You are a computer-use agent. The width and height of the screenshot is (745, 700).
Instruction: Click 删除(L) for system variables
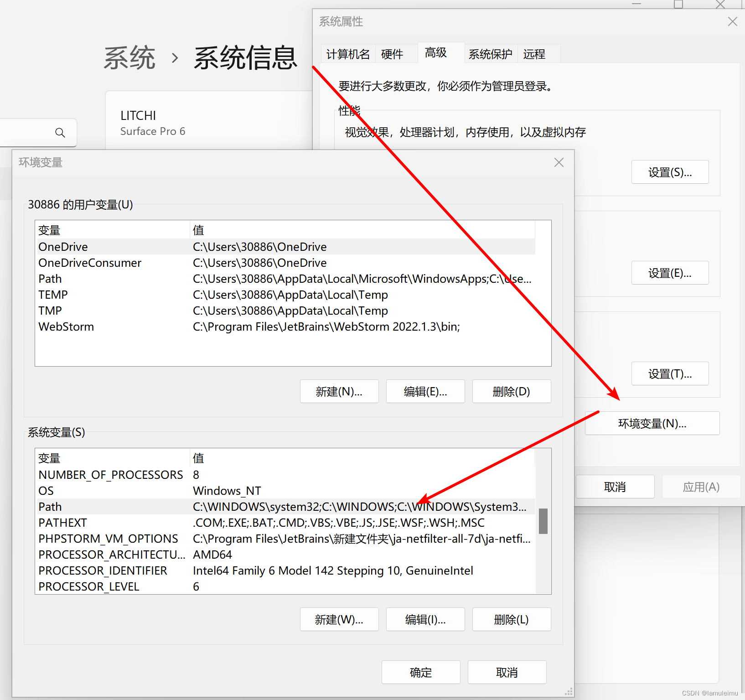pyautogui.click(x=512, y=619)
